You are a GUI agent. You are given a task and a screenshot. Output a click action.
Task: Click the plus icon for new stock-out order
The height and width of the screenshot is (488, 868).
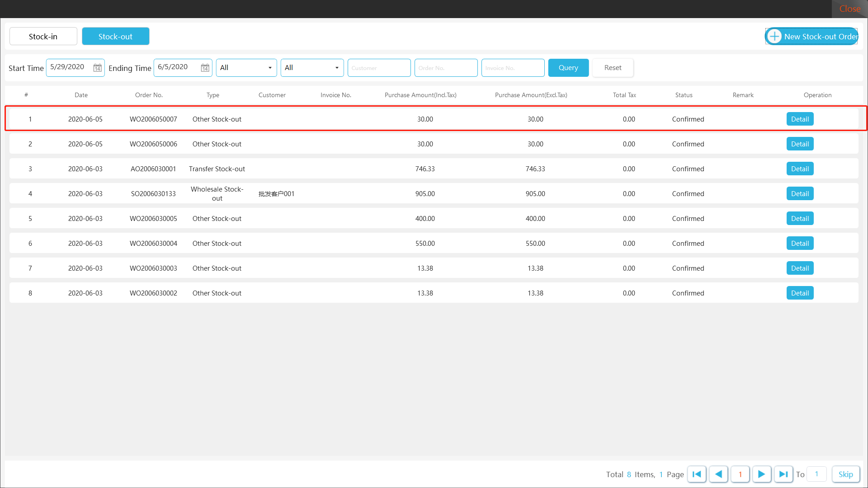[x=774, y=36]
